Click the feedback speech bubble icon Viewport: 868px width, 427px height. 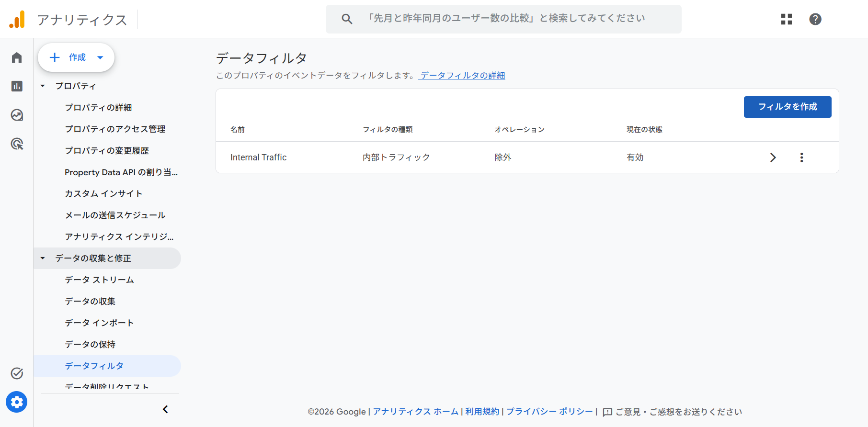pos(607,412)
